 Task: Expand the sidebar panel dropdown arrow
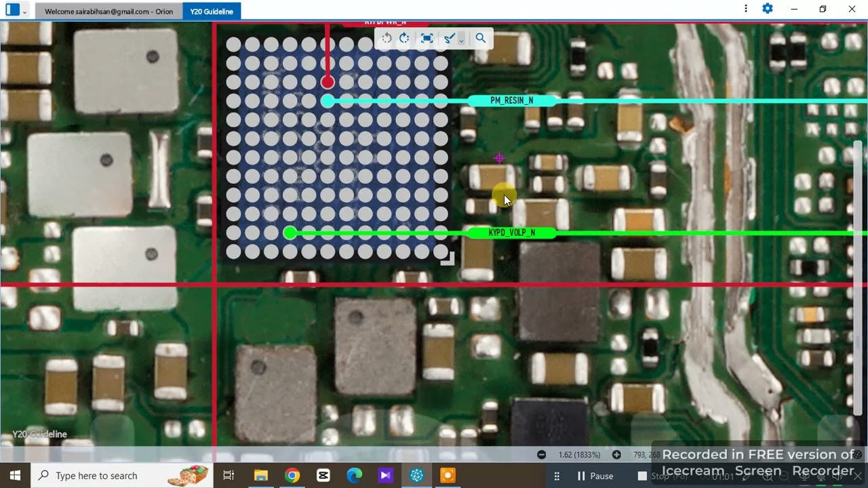[25, 12]
